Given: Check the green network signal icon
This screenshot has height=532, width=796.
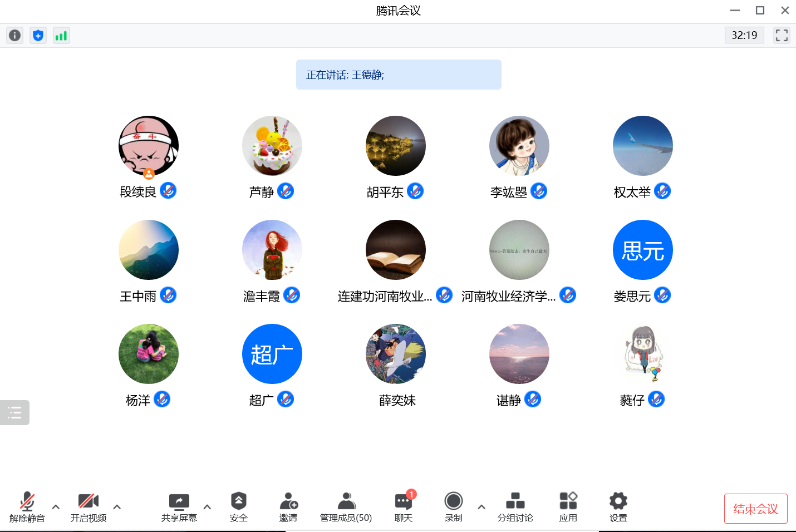Looking at the screenshot, I should 61,36.
